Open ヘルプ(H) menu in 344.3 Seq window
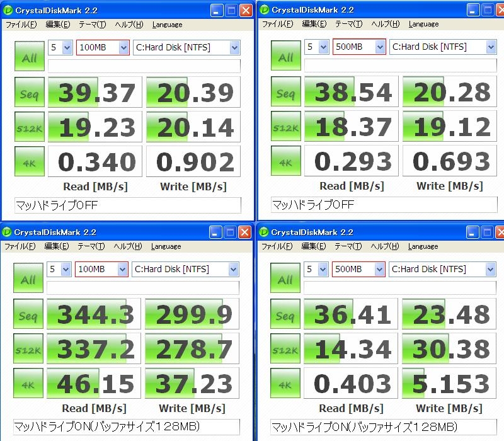Screen dimensions: 504x441 click(x=128, y=246)
